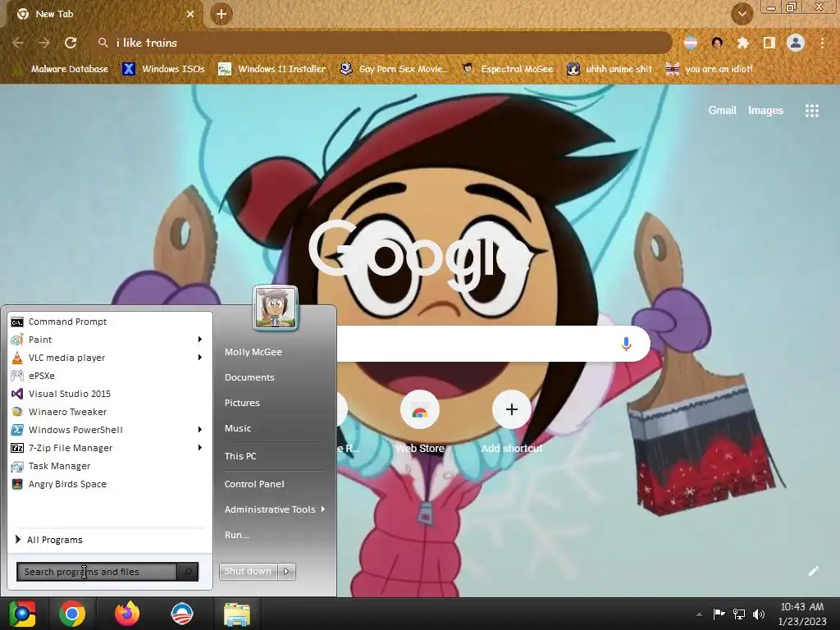The width and height of the screenshot is (840, 630).
Task: Open Google Images link
Action: point(765,111)
